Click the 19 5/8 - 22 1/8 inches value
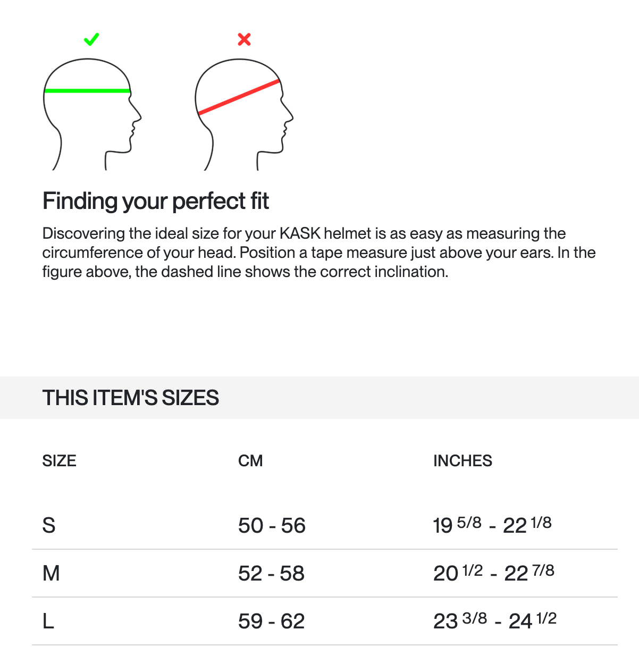Viewport: 639px width, 672px height. pyautogui.click(x=492, y=525)
